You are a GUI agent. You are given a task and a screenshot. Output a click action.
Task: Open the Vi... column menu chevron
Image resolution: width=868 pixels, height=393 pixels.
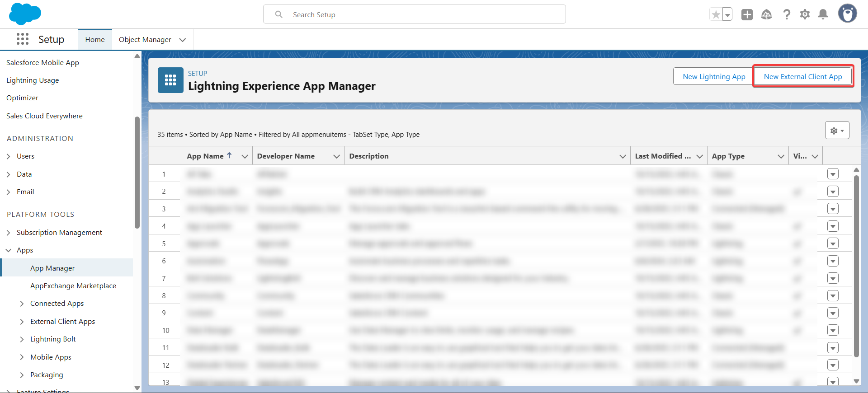(815, 156)
